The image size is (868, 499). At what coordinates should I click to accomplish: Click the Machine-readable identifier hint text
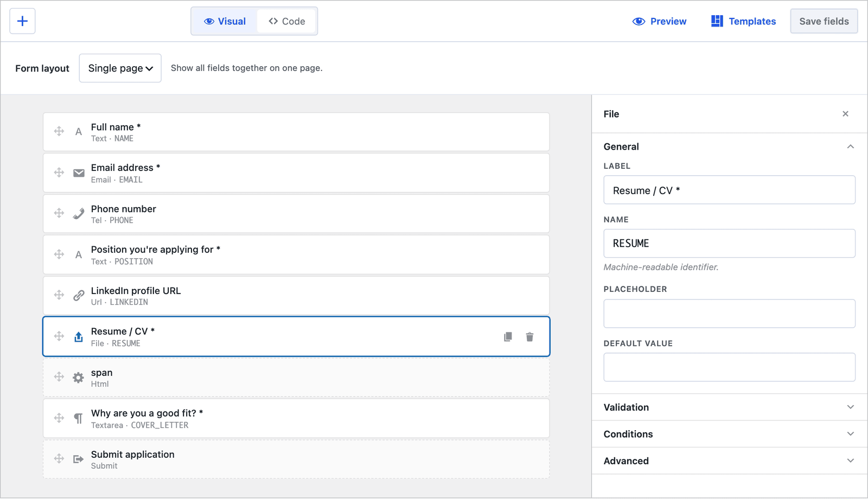661,267
